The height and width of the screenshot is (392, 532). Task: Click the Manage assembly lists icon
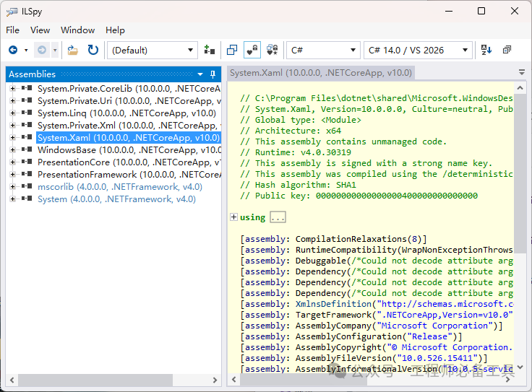[210, 50]
